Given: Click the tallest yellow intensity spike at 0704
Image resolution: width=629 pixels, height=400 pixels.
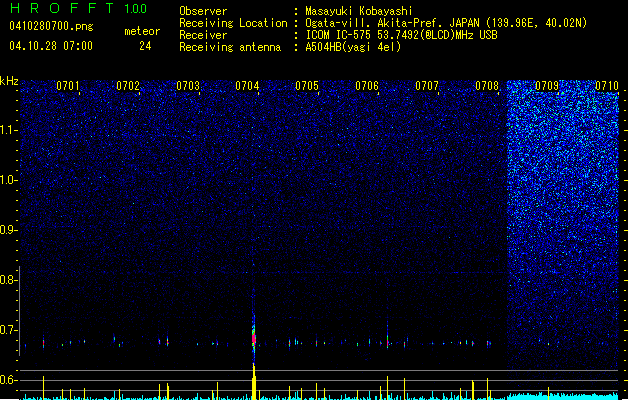Looking at the screenshot, I should [x=254, y=382].
